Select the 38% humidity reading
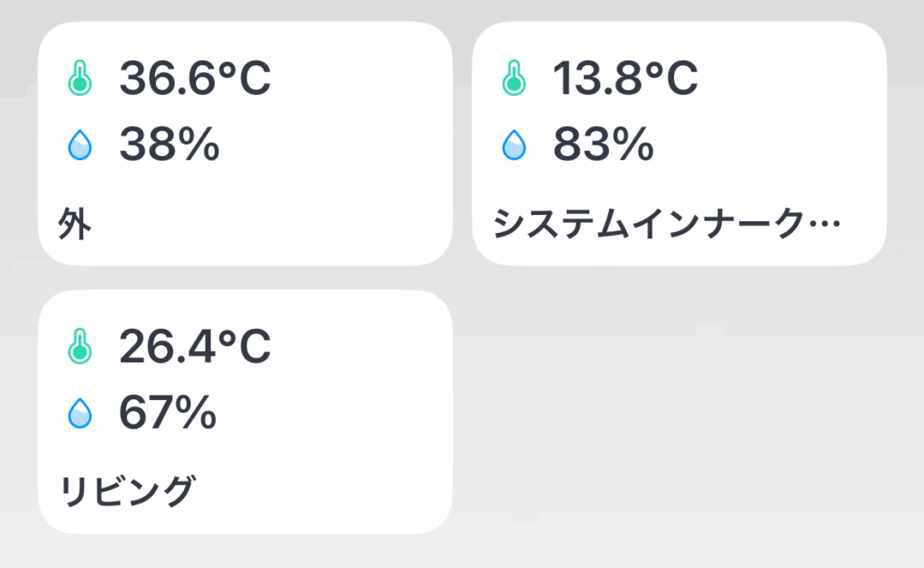Screen dimensions: 924x568 [x=170, y=144]
